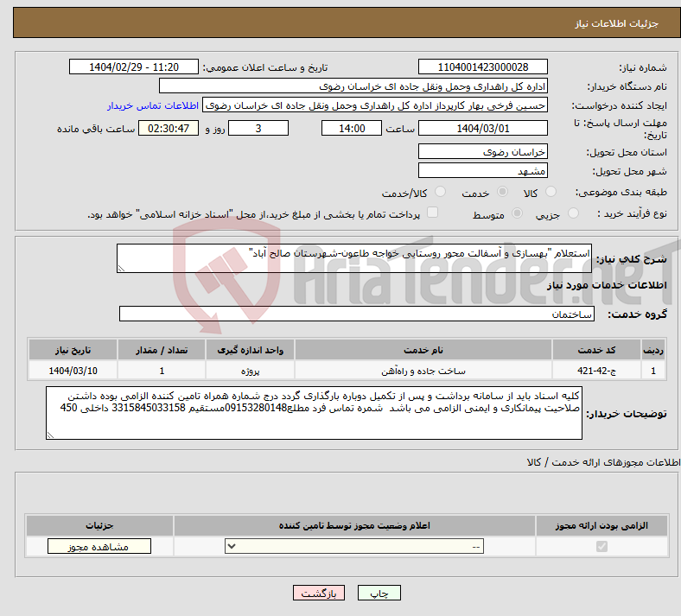Click the جزئیات column header in license table
Screen dimensions: 681x616
click(99, 525)
